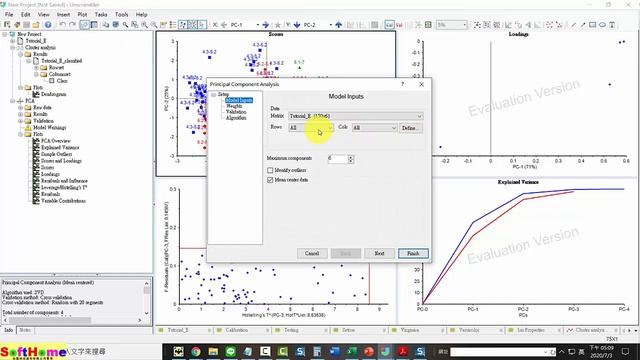
Task: Uncheck the Mean center data checkbox
Action: (x=270, y=180)
